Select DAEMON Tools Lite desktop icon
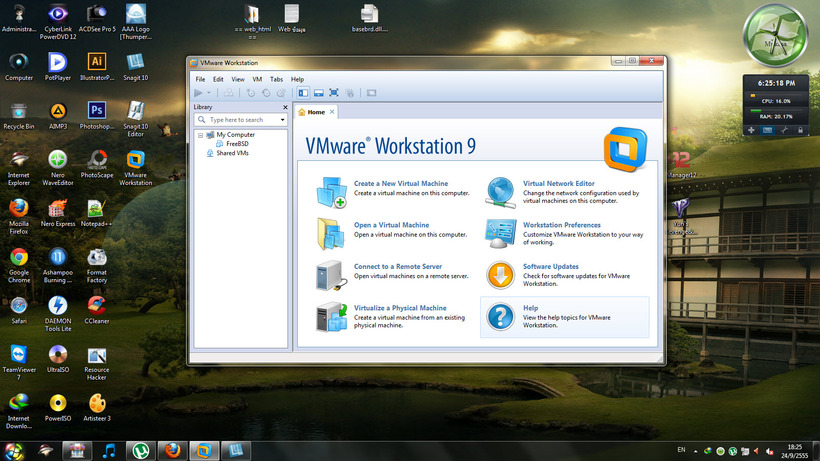 pos(58,314)
